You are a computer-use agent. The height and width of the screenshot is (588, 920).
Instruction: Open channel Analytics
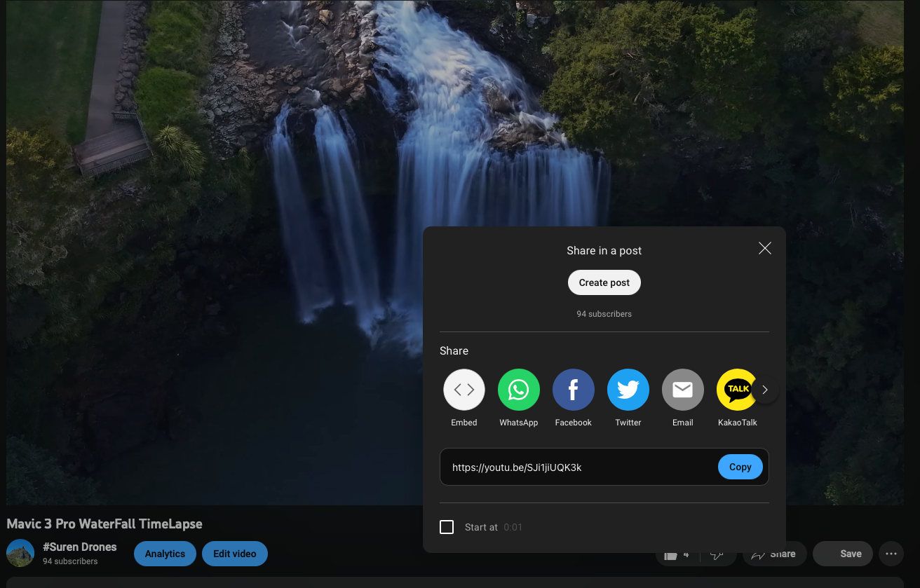pos(165,554)
